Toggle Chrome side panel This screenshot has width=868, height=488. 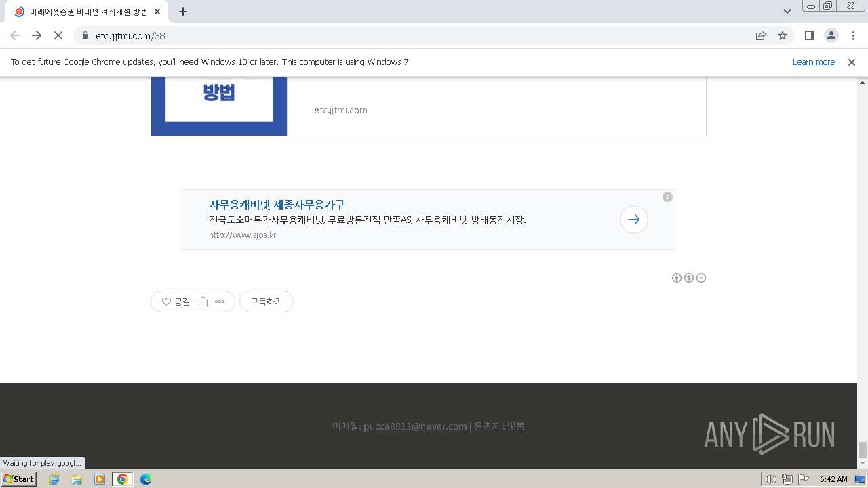[809, 35]
